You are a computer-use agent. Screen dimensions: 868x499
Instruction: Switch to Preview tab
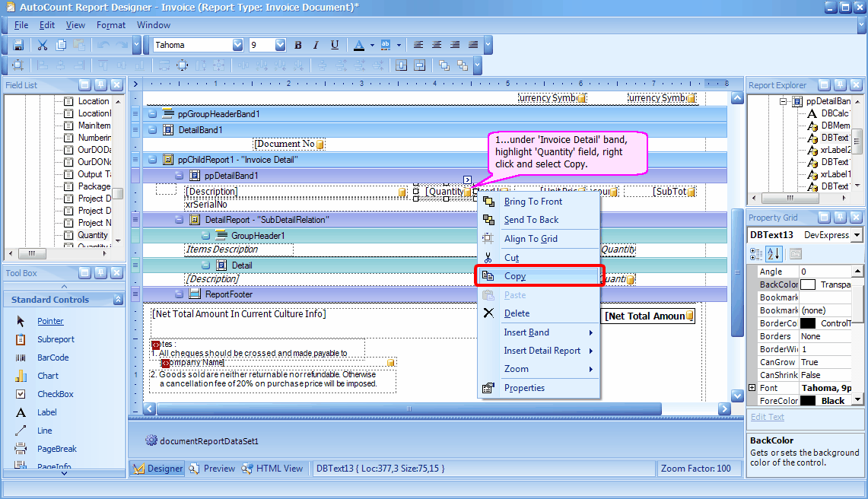212,469
